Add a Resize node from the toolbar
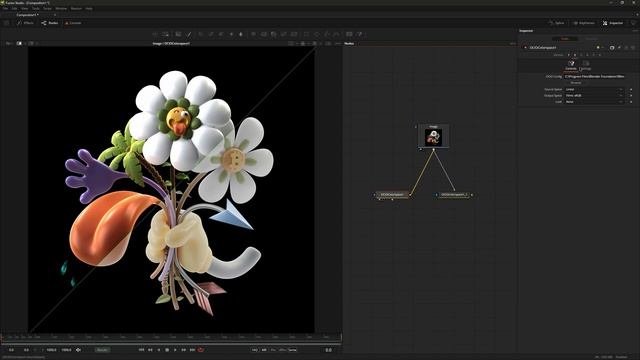Screen dimensions: 640x360 click(x=284, y=34)
